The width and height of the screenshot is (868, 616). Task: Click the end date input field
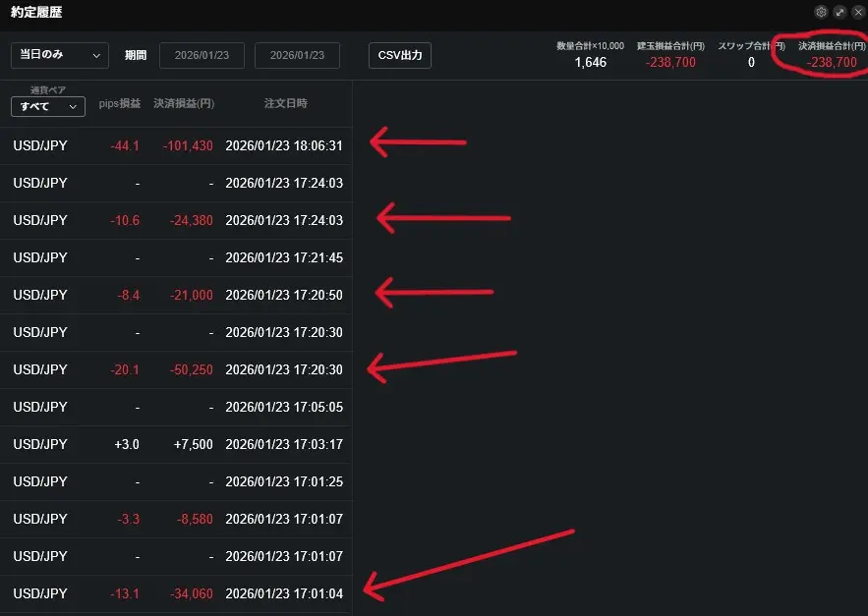point(297,55)
